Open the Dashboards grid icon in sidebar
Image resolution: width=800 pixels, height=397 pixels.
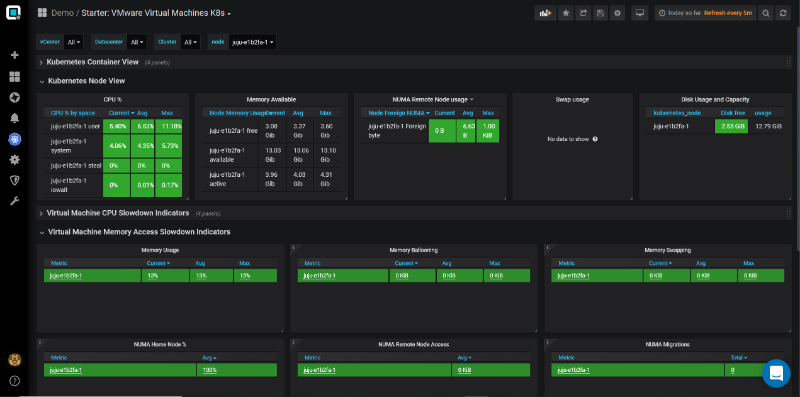(x=15, y=77)
